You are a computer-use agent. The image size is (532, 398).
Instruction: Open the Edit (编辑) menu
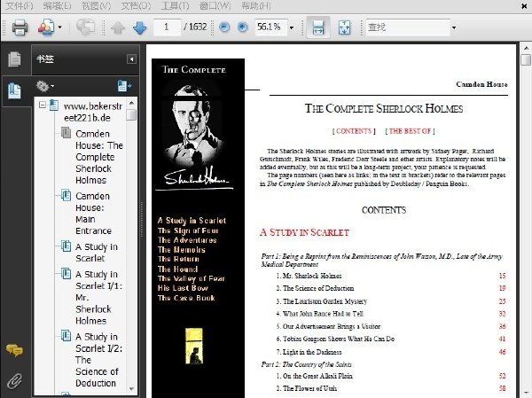[57, 6]
